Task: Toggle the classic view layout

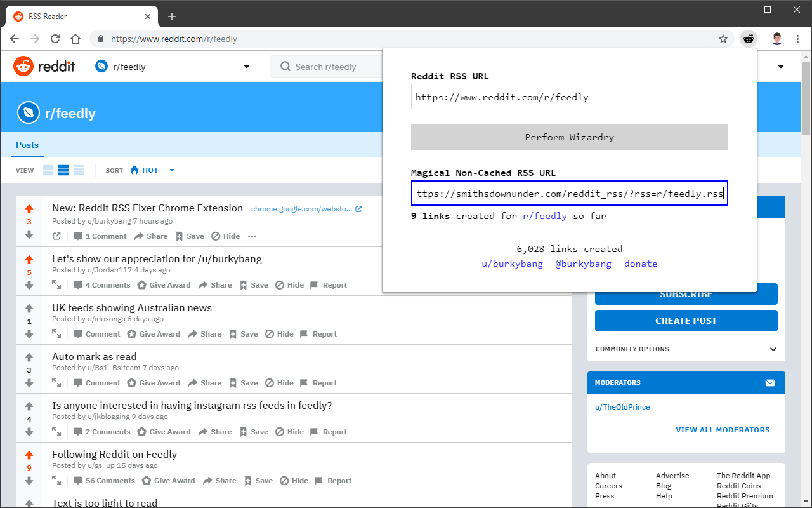Action: pyautogui.click(x=63, y=170)
